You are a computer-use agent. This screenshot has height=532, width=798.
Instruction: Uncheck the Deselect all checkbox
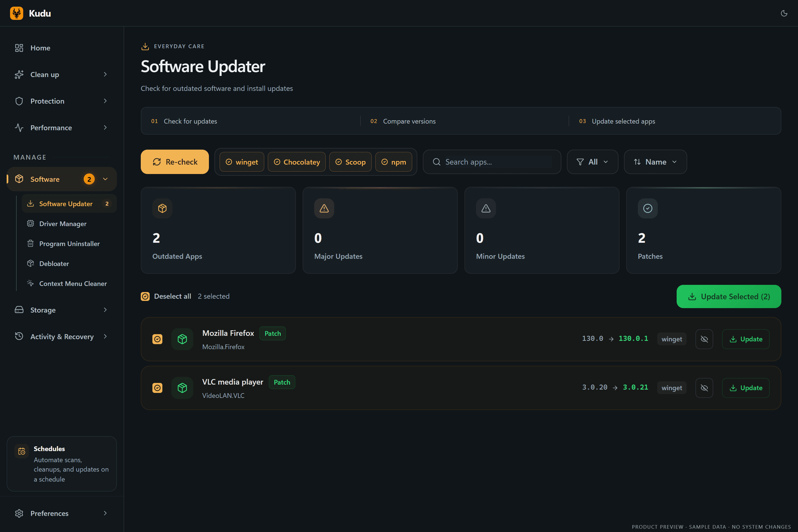click(145, 296)
